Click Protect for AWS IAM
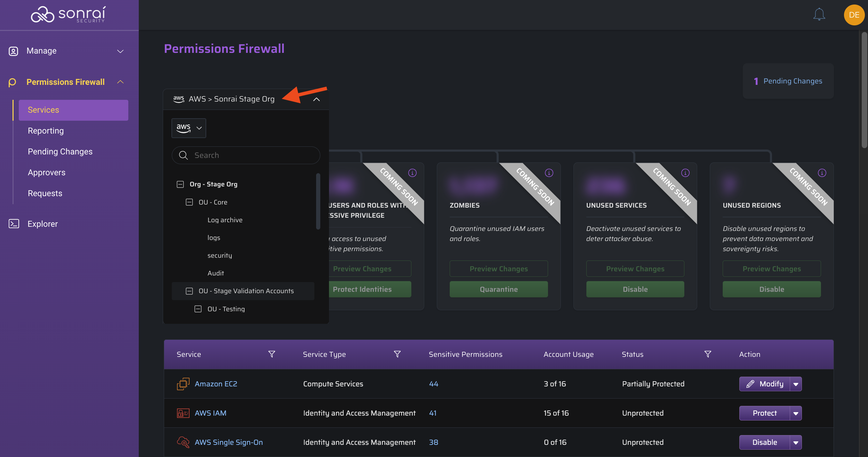 (x=764, y=413)
